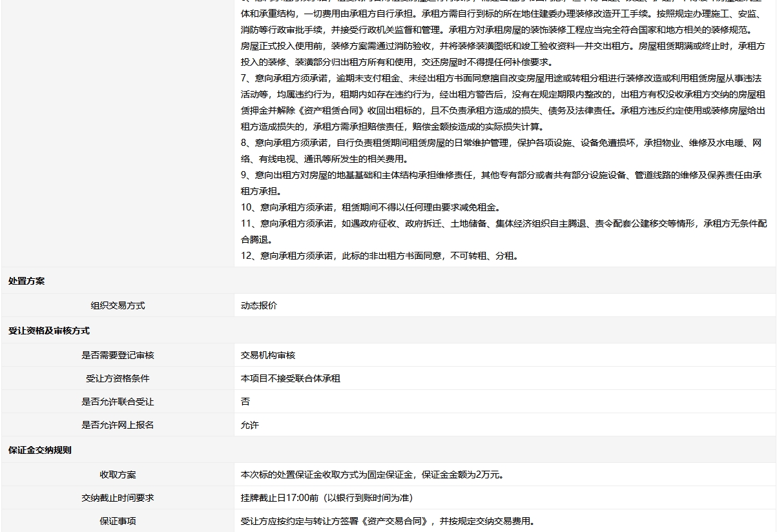Click the 保证金交纳规则 section header
The width and height of the screenshot is (777, 532).
pyautogui.click(x=40, y=451)
